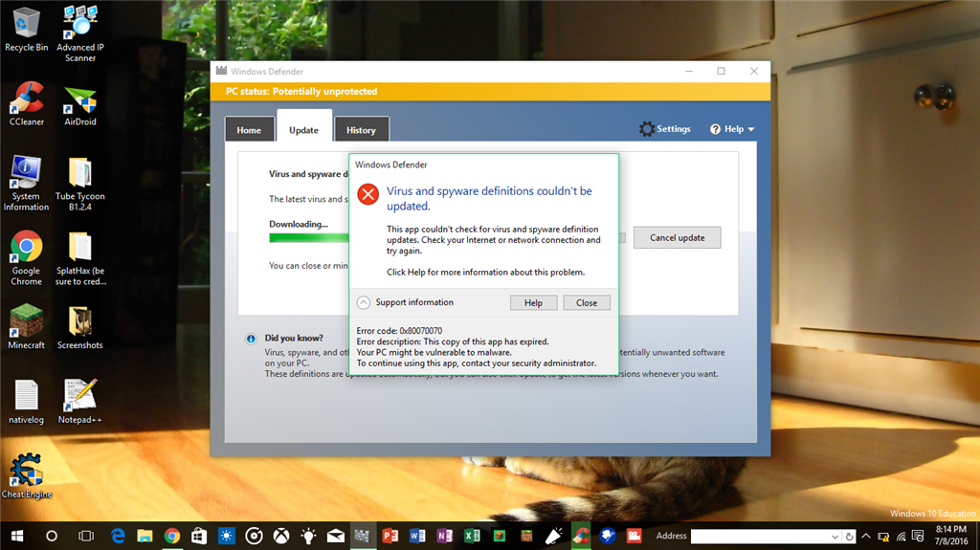Switch to the History tab

(x=361, y=130)
